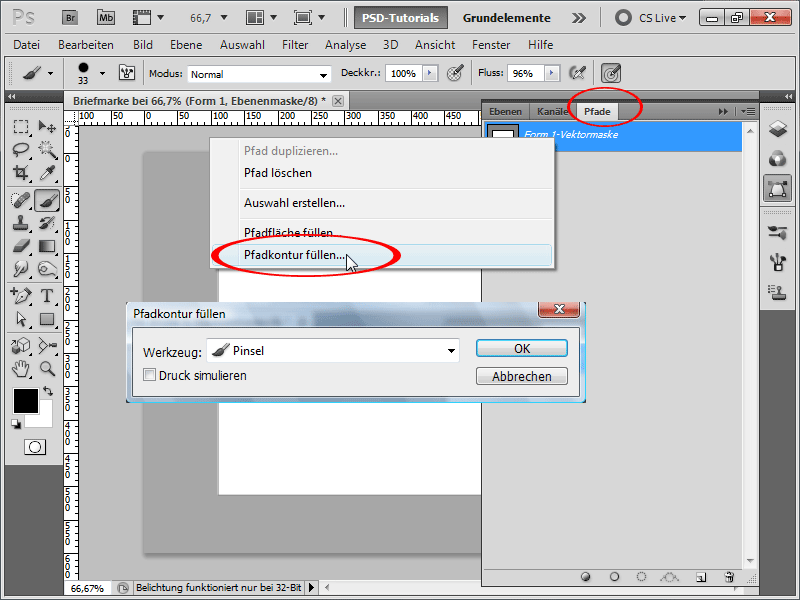The image size is (800, 600).
Task: Select the Brush tool in toolbox
Action: click(x=47, y=200)
